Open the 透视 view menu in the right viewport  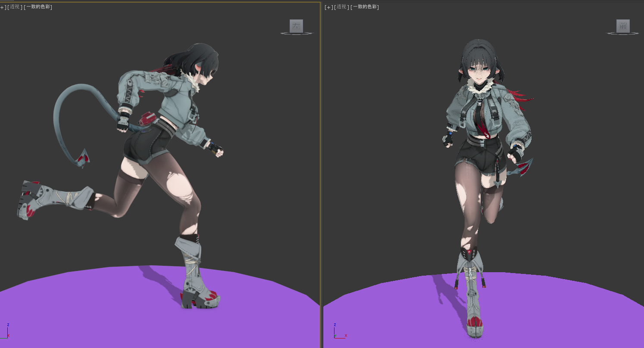tap(342, 7)
